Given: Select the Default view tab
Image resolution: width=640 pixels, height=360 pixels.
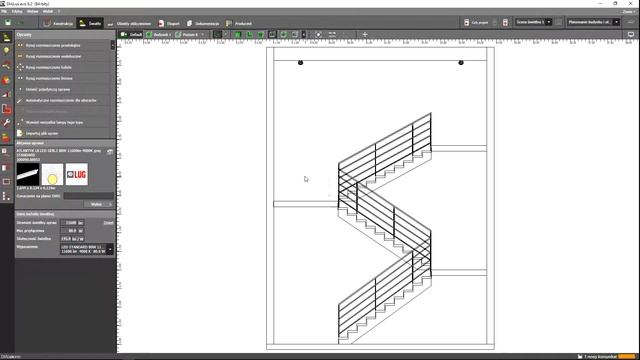Looking at the screenshot, I should [131, 35].
